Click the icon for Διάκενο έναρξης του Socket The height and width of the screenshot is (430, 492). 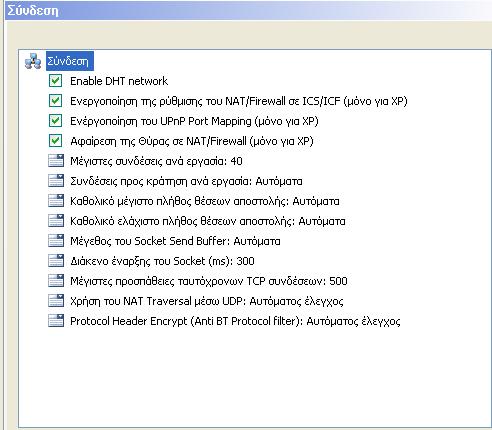56,261
